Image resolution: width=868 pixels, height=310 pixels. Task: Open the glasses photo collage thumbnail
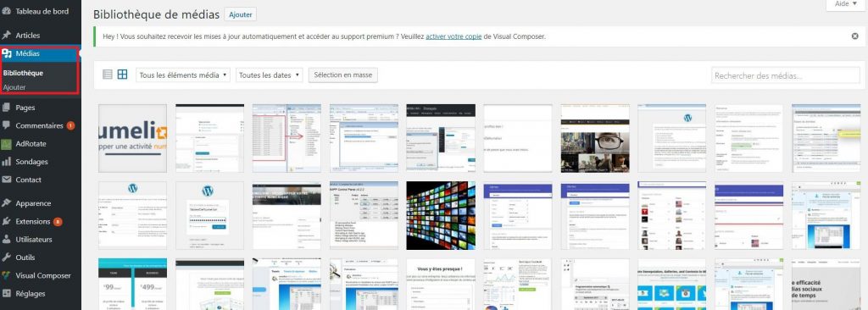coord(595,138)
